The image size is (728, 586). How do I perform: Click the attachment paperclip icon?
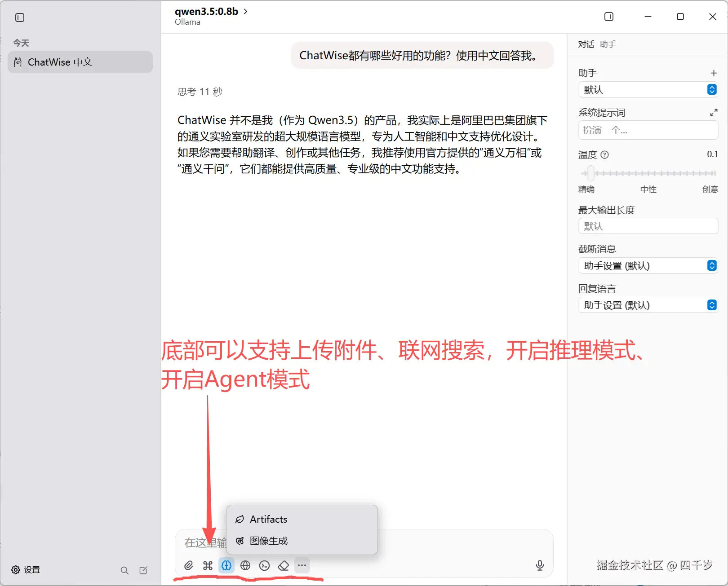(189, 565)
